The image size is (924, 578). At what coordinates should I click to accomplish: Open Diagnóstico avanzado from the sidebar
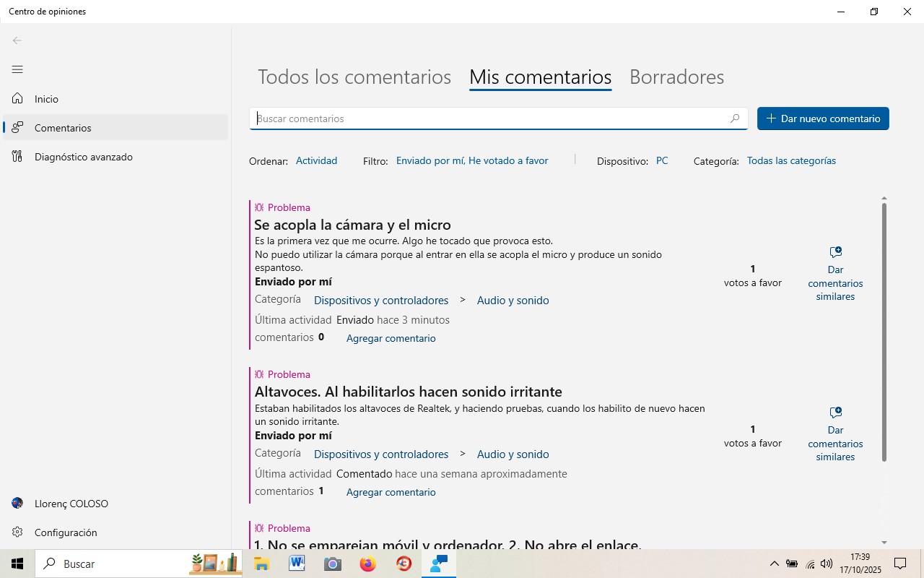83,157
